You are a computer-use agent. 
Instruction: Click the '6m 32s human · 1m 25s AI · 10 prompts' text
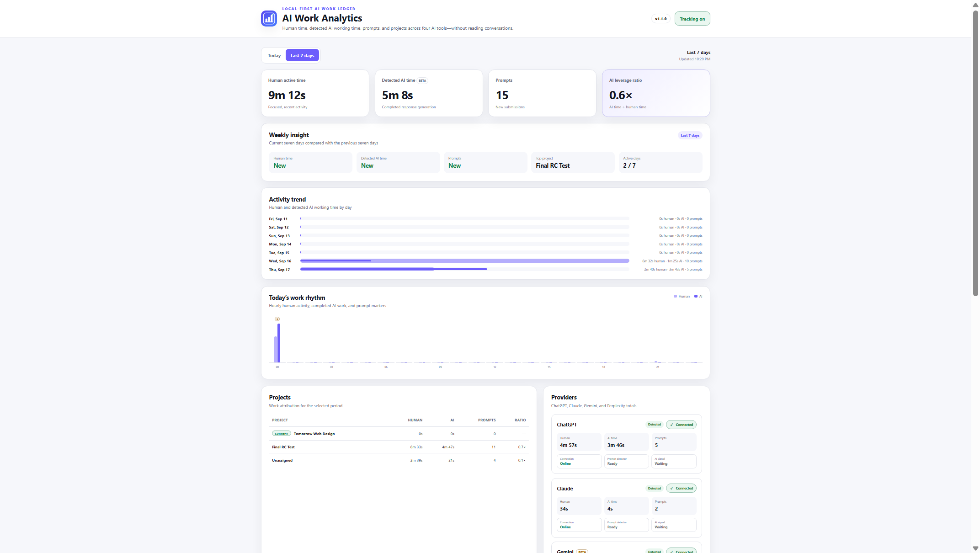pyautogui.click(x=672, y=261)
